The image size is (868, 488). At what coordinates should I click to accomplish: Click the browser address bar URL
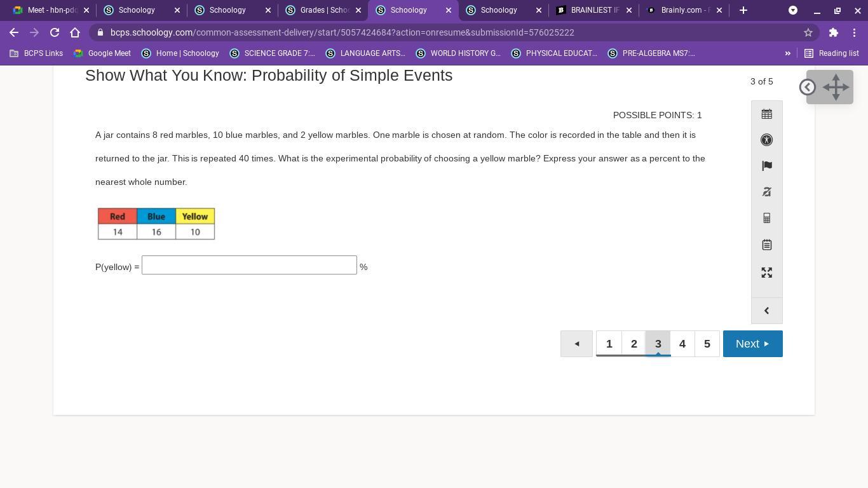[342, 32]
